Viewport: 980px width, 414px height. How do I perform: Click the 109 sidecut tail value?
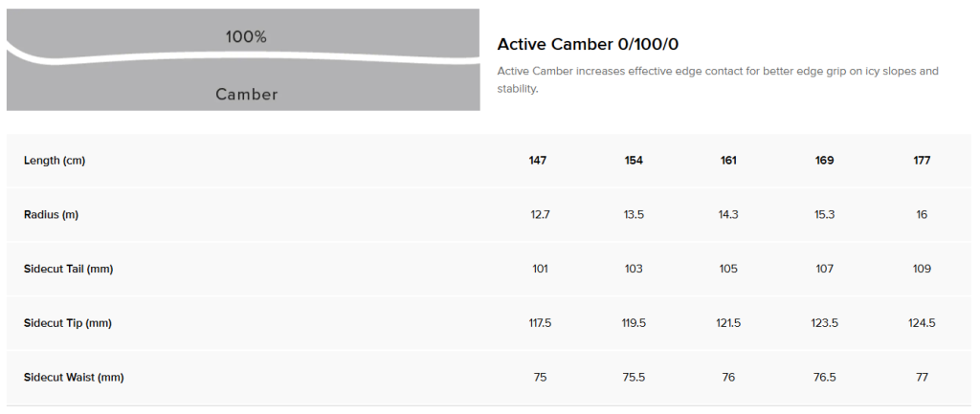tap(922, 269)
